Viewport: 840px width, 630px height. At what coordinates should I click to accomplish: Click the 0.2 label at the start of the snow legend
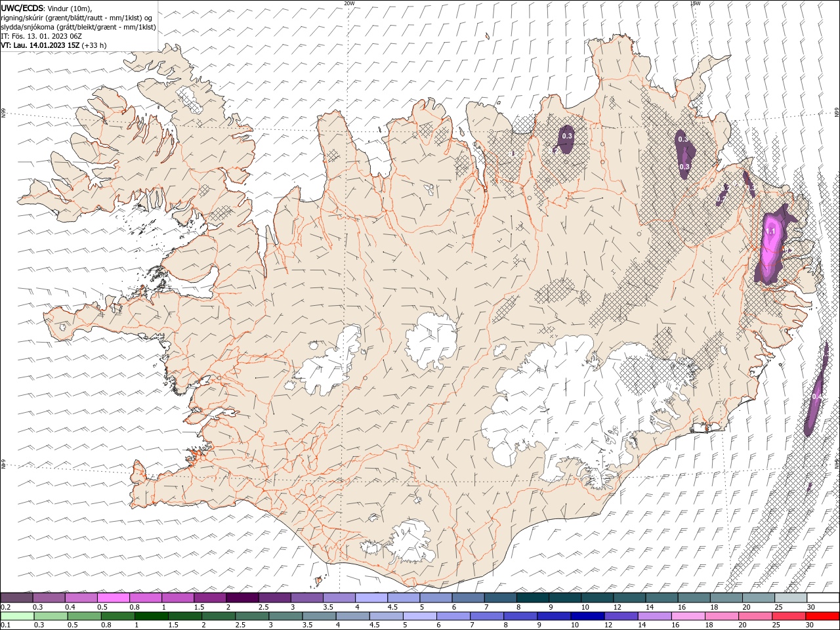coord(5,607)
